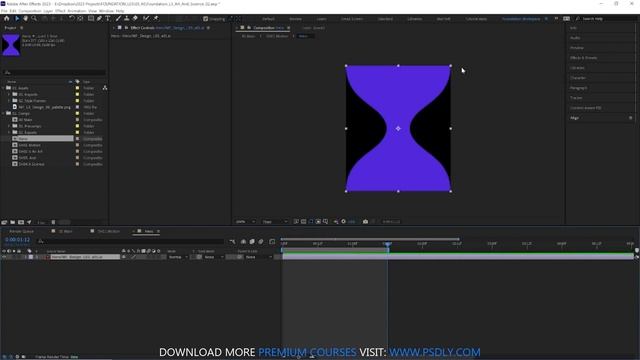
Task: Select the Pen tool
Action: [99, 18]
